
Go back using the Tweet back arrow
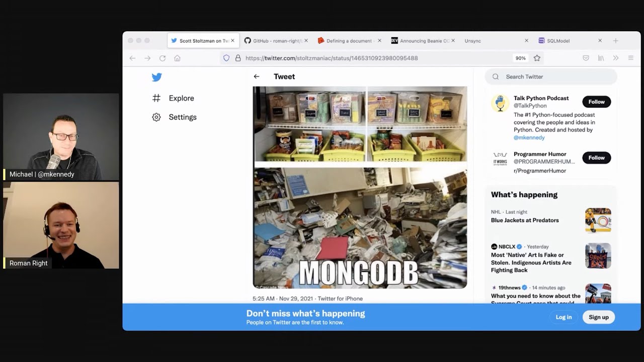tap(257, 76)
